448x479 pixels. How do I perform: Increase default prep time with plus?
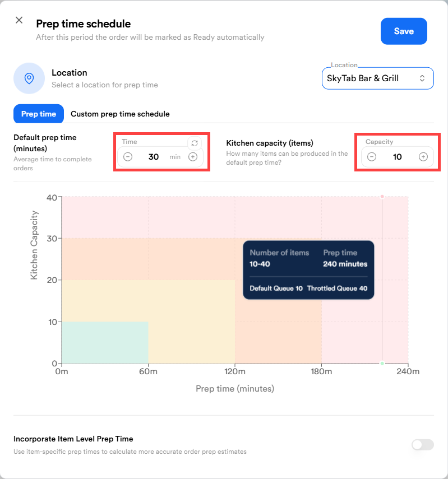(193, 157)
